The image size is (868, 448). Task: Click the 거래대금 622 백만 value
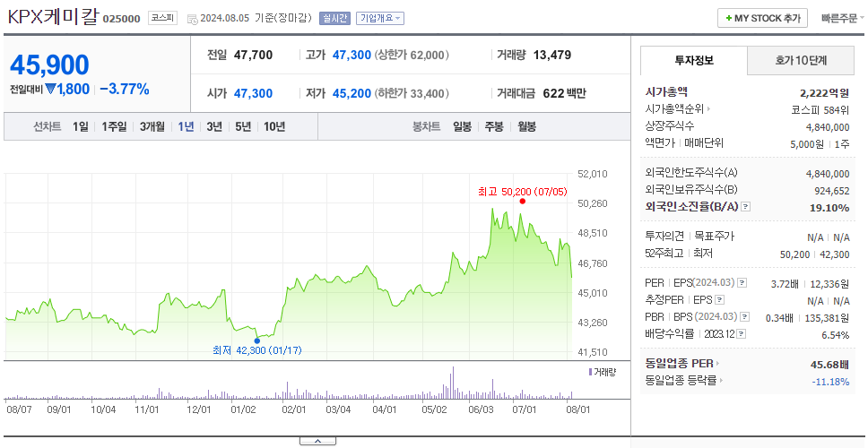coord(564,93)
